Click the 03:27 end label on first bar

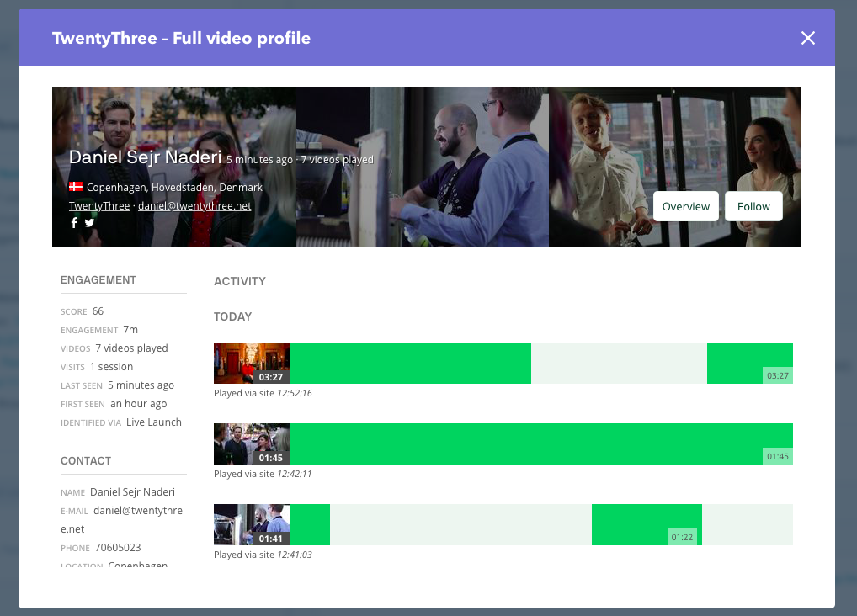point(778,375)
